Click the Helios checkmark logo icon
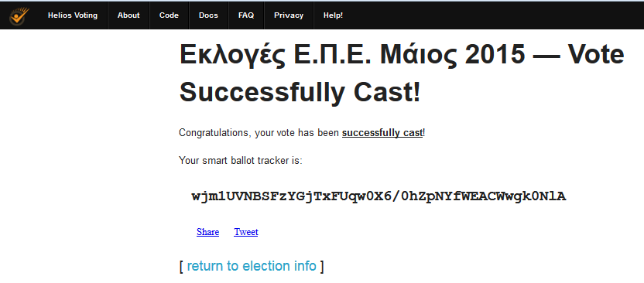The height and width of the screenshot is (283, 644). (x=19, y=15)
